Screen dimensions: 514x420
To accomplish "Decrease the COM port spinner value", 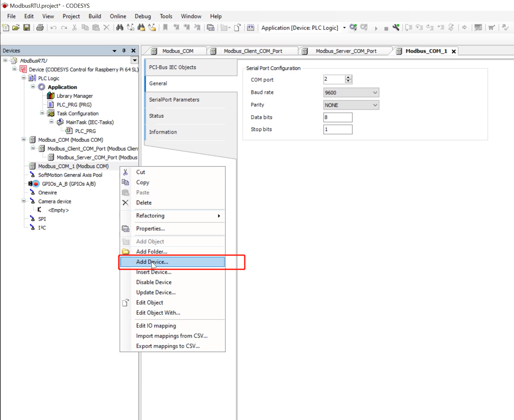I will [x=348, y=81].
